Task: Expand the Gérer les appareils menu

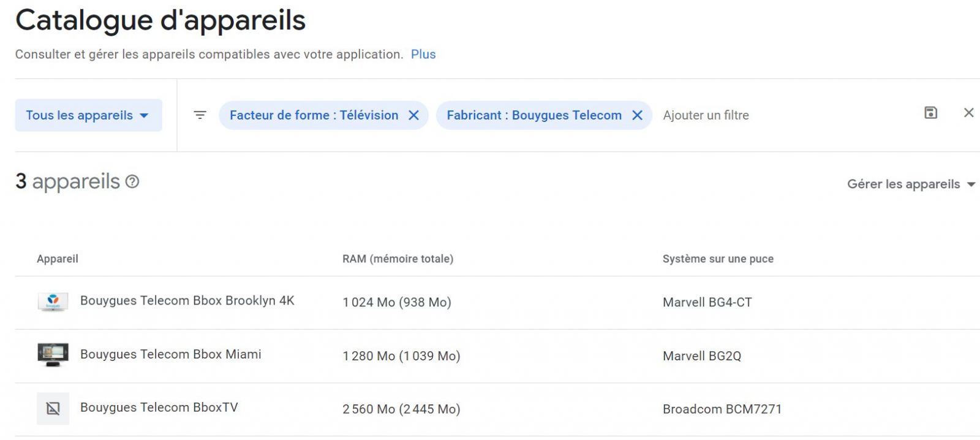Action: [x=911, y=184]
